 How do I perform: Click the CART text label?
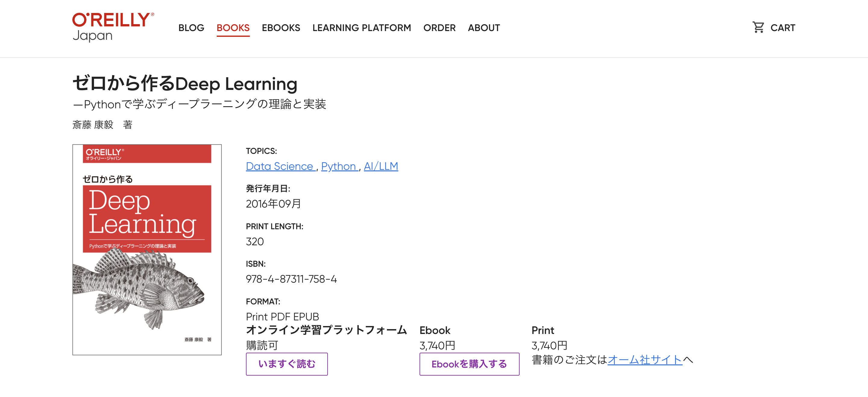[x=782, y=28]
